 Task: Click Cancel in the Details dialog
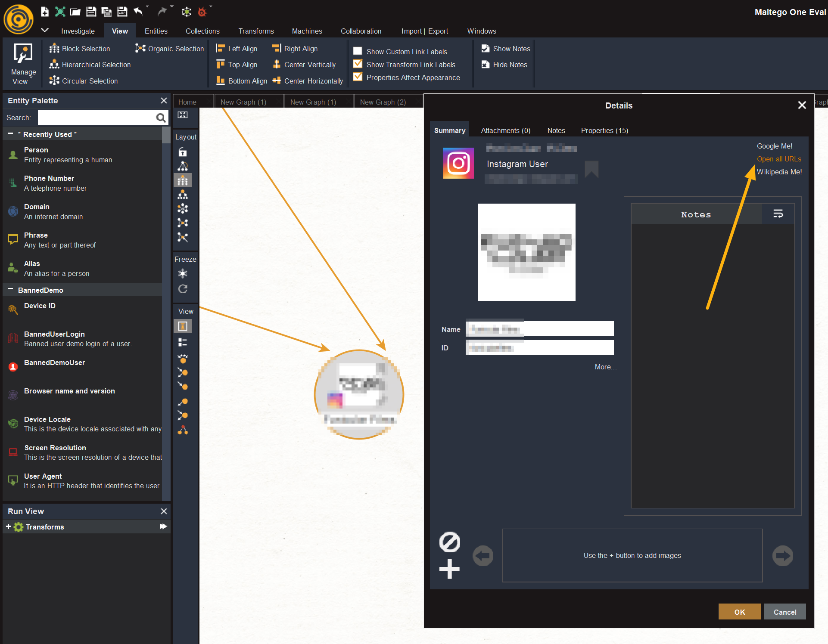tap(784, 612)
